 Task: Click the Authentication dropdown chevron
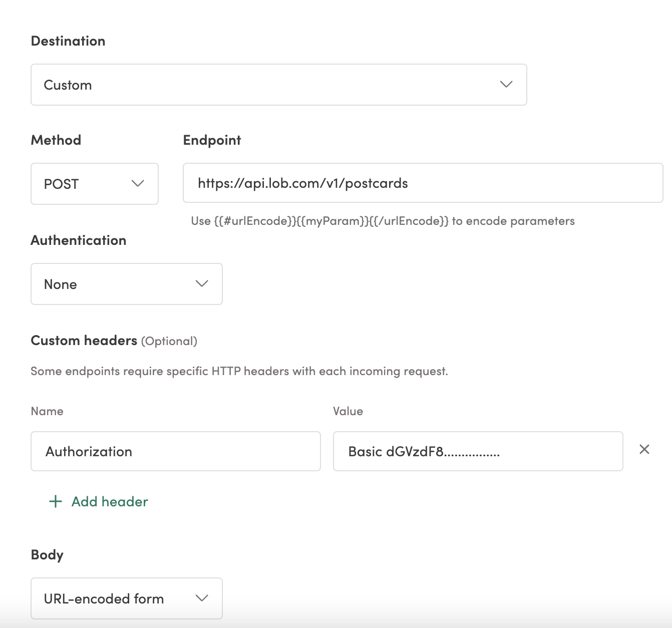pos(201,284)
